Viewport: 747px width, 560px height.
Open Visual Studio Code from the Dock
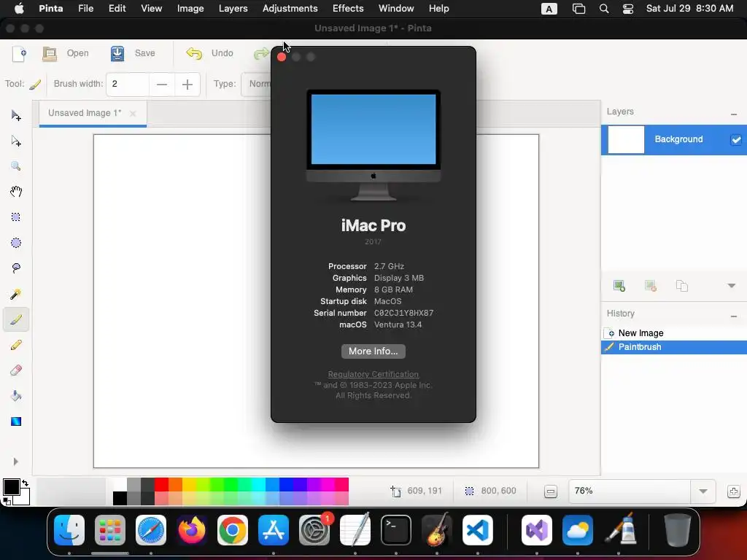(x=478, y=530)
